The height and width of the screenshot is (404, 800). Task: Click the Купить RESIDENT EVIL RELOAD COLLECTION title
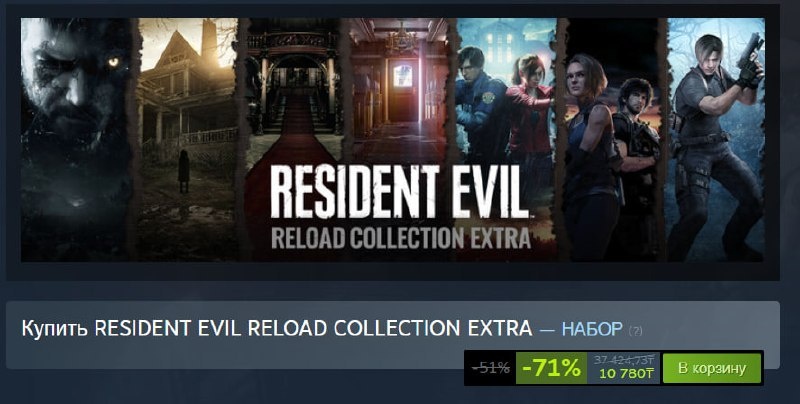(277, 329)
